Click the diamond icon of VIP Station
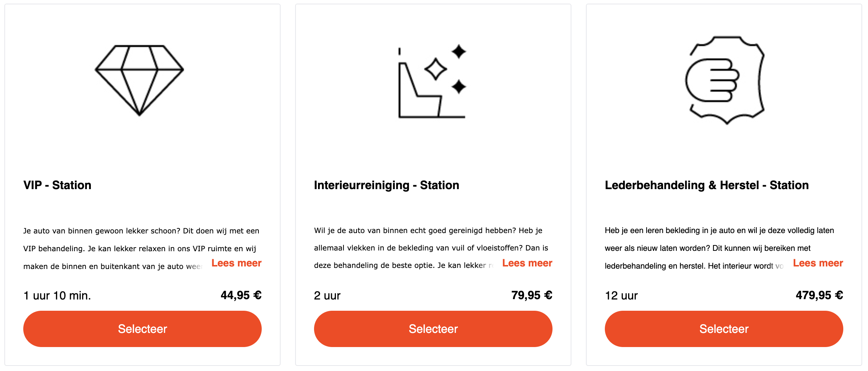868x371 pixels. click(139, 80)
